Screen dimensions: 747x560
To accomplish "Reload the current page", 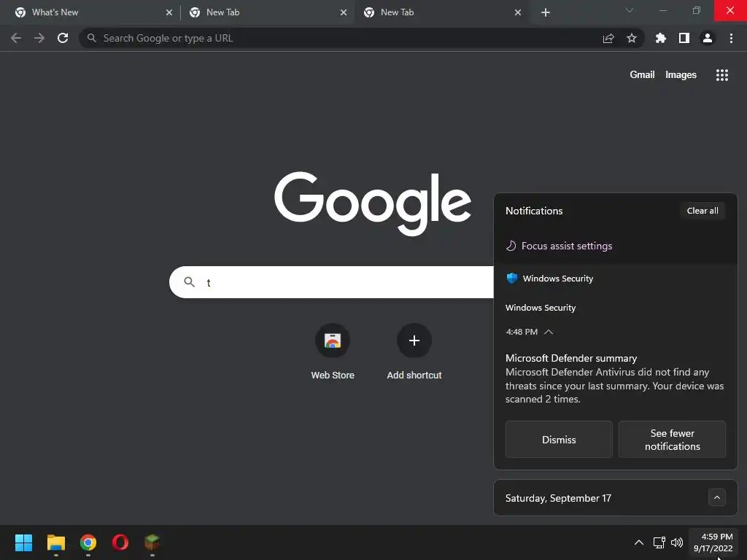I will click(x=63, y=38).
